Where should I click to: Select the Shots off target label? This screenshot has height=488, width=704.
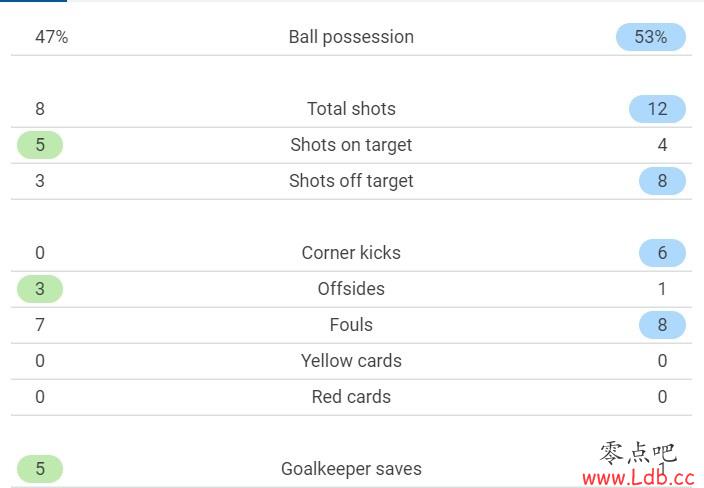[351, 181]
